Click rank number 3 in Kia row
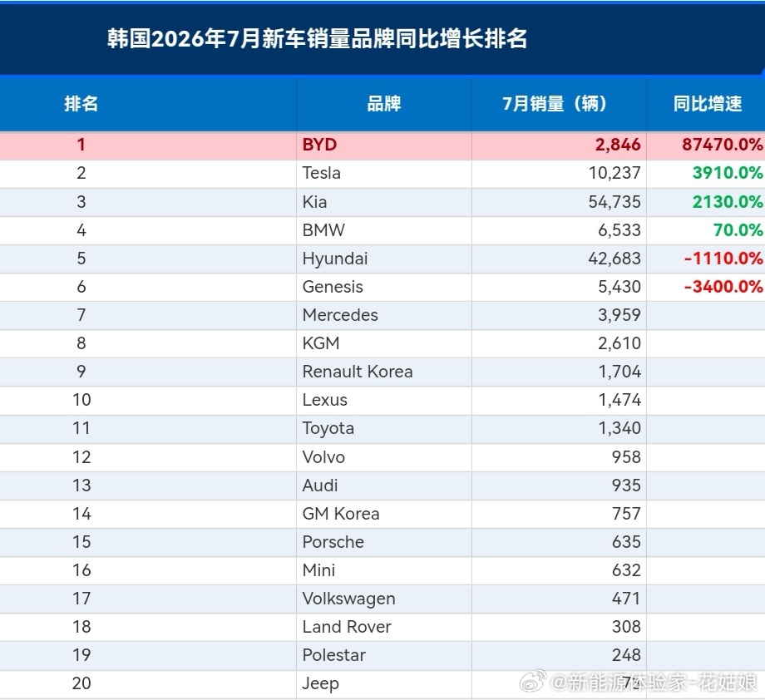This screenshot has width=765, height=700. (x=81, y=201)
